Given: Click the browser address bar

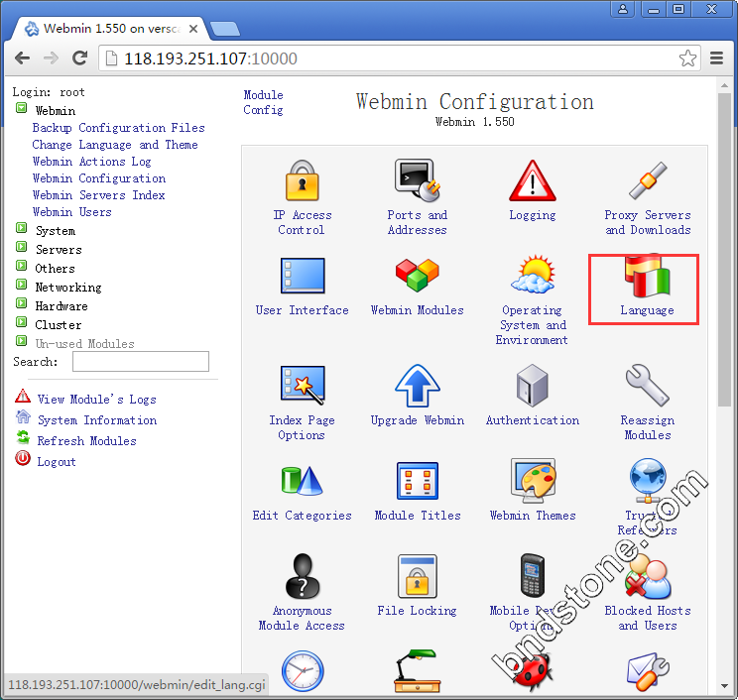Looking at the screenshot, I should pos(399,58).
